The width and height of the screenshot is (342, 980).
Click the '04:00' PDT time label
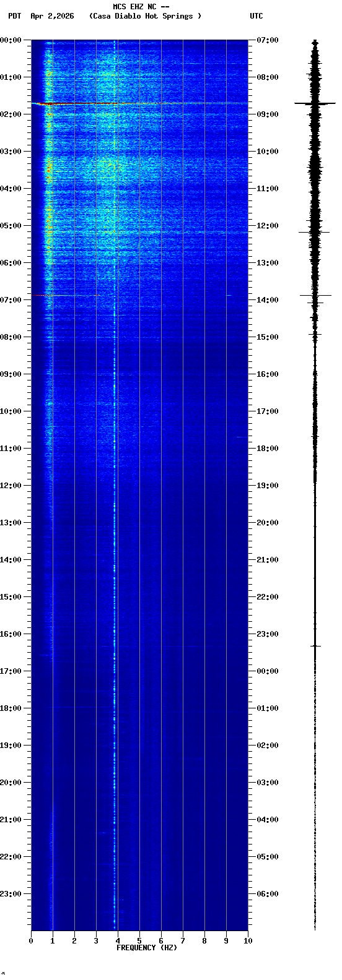11,189
